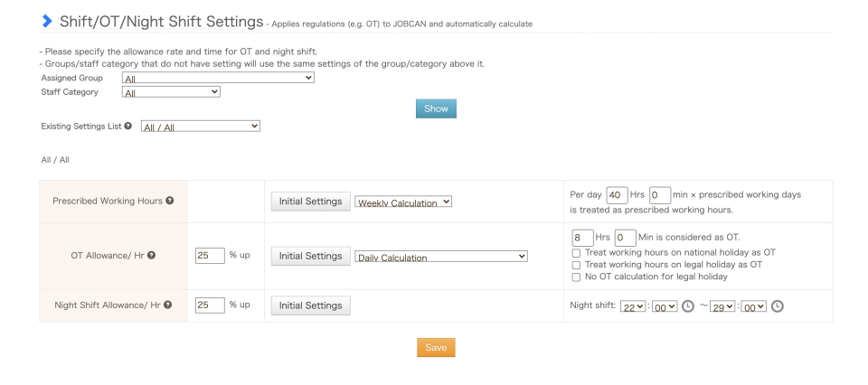Tick No OT calculation for legal holiday
This screenshot has height=385, width=868.
point(576,277)
